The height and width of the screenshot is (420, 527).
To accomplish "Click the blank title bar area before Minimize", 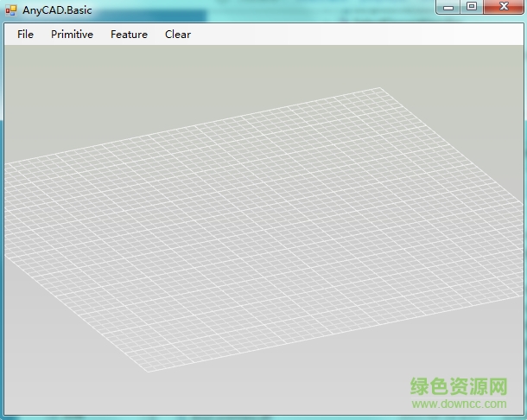I will [302, 10].
